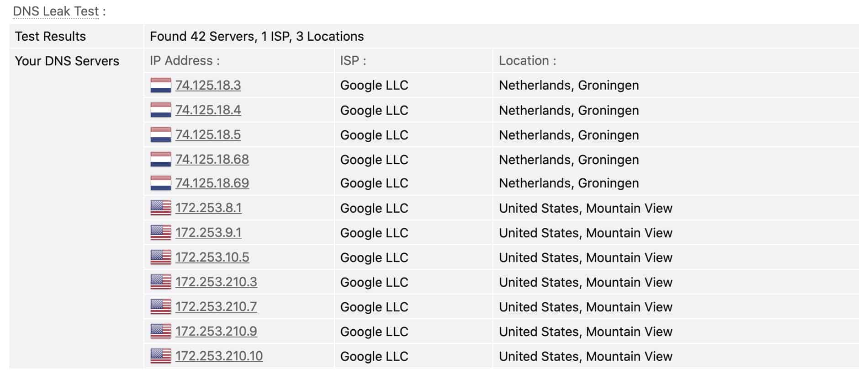Click the DNS Leak Test heading
Screen dimensions: 868x375
point(56,11)
